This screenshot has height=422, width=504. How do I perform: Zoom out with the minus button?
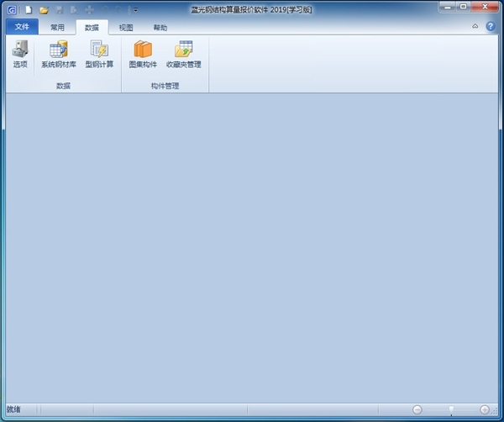[417, 409]
